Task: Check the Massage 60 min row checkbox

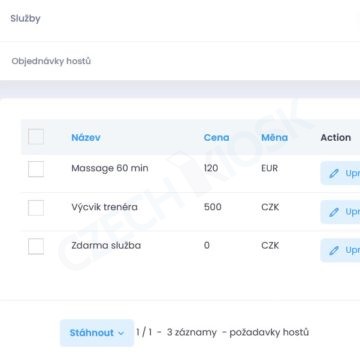Action: 36,169
